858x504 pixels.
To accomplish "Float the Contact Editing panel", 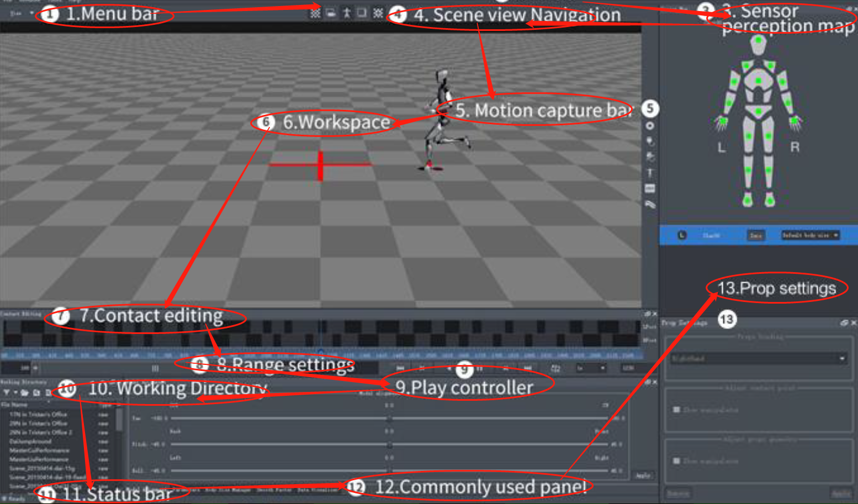I will [x=647, y=314].
